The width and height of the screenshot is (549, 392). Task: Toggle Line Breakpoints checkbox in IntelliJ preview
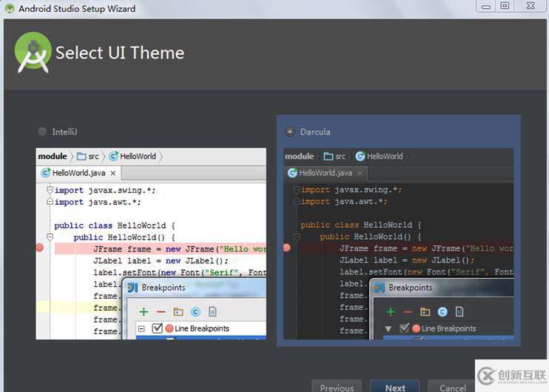(157, 328)
